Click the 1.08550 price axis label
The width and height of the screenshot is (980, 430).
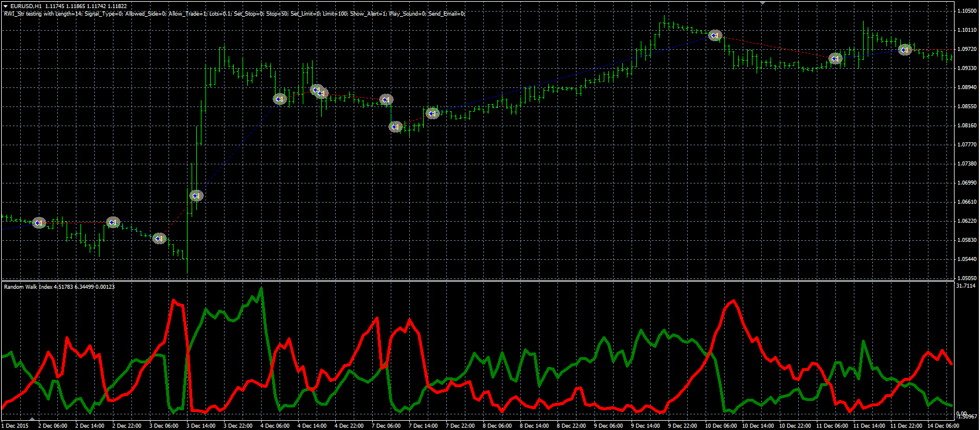[x=967, y=106]
